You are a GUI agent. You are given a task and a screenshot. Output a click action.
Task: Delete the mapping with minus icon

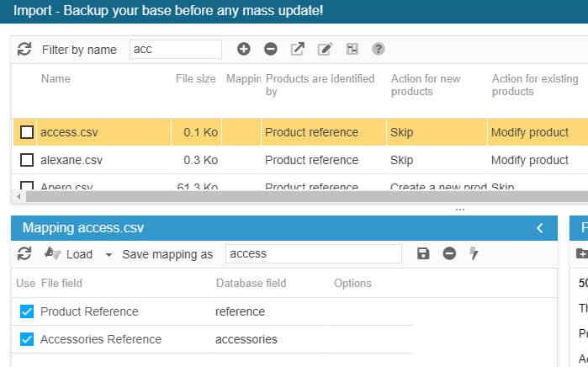point(449,253)
